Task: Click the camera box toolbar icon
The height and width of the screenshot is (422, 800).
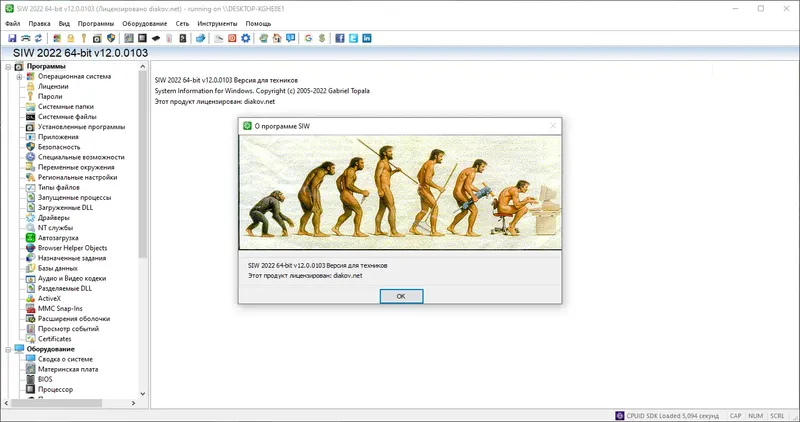Action: (97, 38)
